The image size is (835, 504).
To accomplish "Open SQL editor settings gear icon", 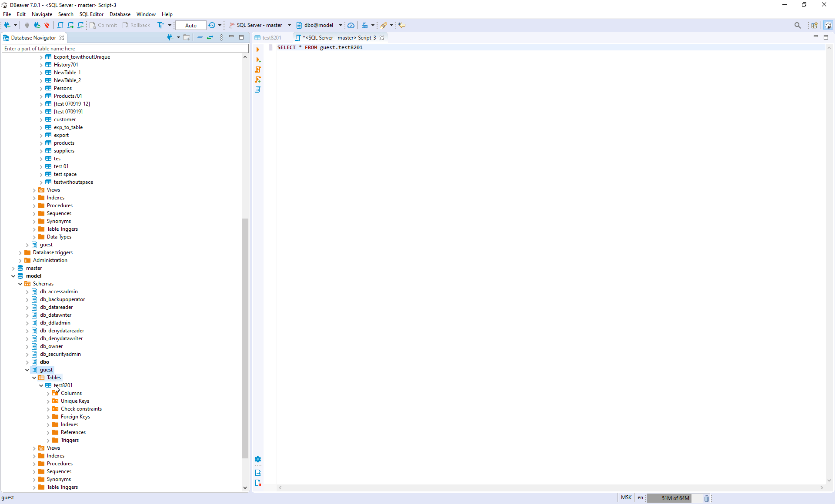I will 258,459.
